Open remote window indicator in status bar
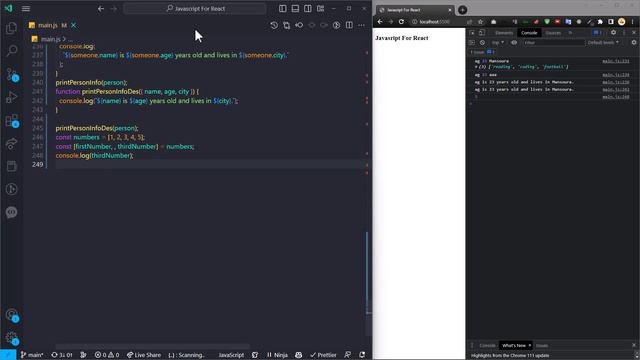The height and width of the screenshot is (360, 640). coord(8,355)
